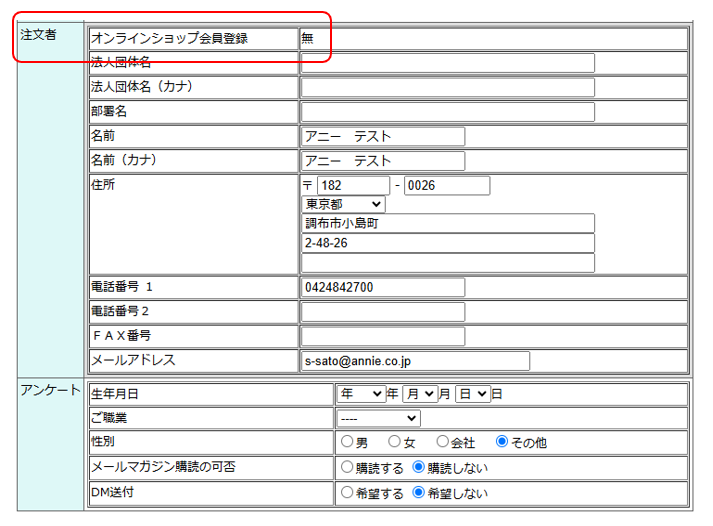Select 希望しない for DM送付

pos(419,493)
